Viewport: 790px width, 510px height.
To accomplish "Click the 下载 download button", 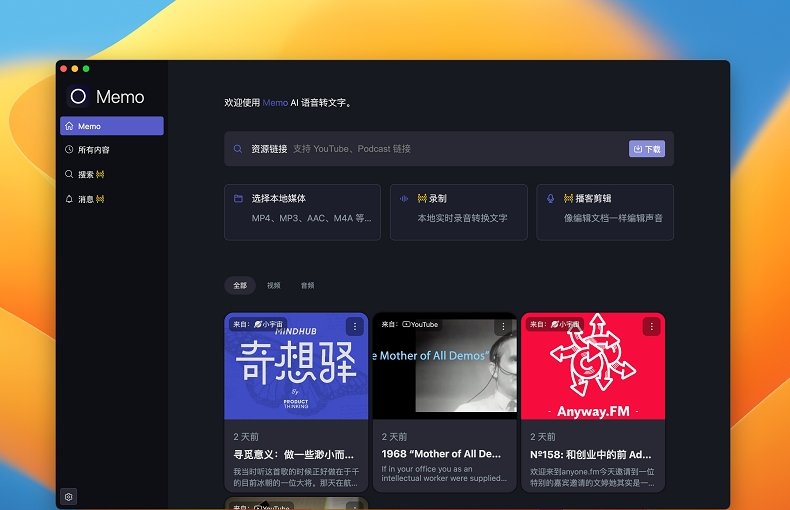I will [647, 149].
